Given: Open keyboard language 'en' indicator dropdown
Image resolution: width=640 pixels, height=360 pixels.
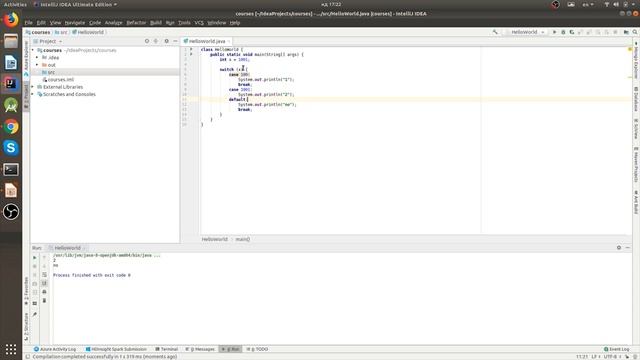Looking at the screenshot, I should point(588,4).
